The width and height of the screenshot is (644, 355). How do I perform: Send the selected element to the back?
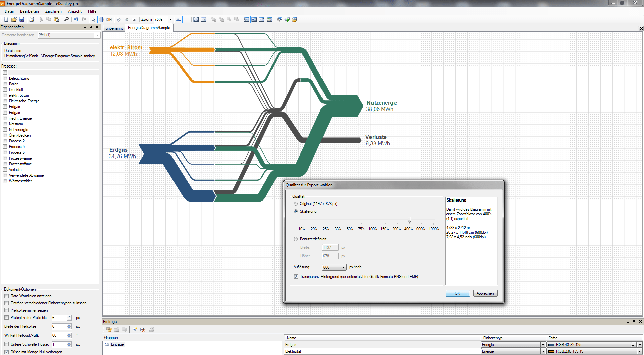click(221, 20)
